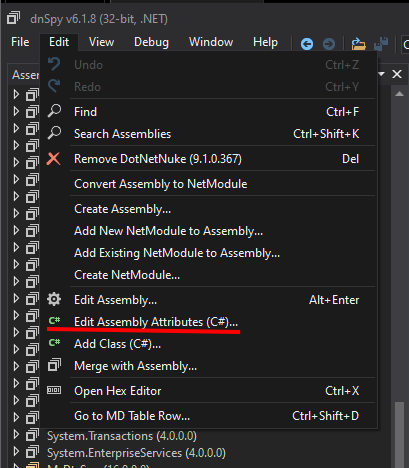
Task: Expand the System.Transactions (4.0.0.0) node
Action: click(16, 434)
